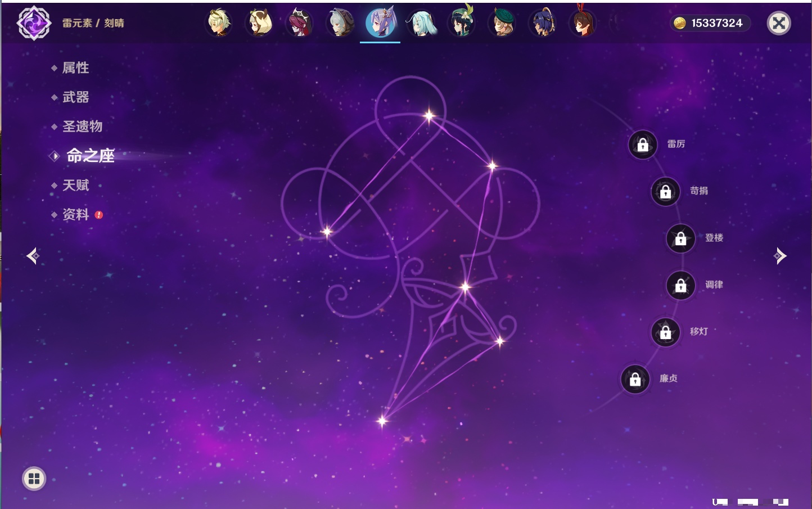The height and width of the screenshot is (509, 812).
Task: Click the 苛捐 constellation label
Action: click(699, 191)
